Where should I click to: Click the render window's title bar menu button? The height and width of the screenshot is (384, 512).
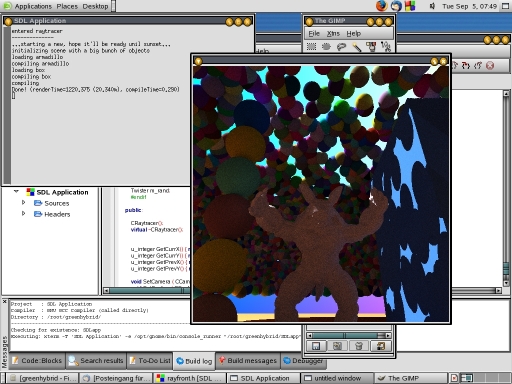pos(198,61)
